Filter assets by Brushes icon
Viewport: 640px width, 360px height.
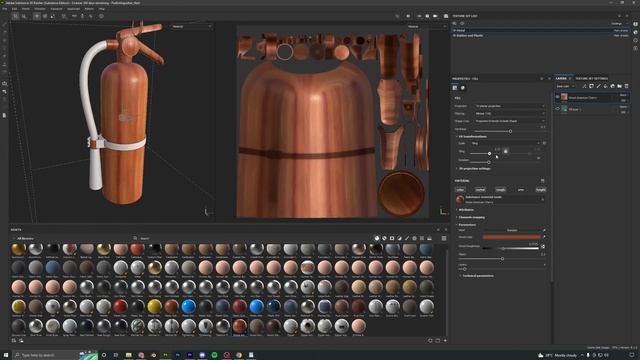(x=407, y=238)
